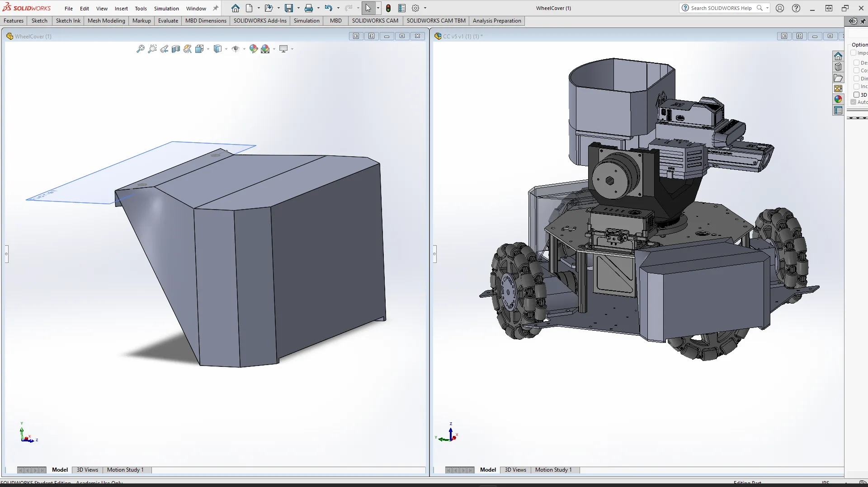Click the collapse handle on CC v5 window's left edge
This screenshot has height=487, width=868.
click(x=434, y=254)
